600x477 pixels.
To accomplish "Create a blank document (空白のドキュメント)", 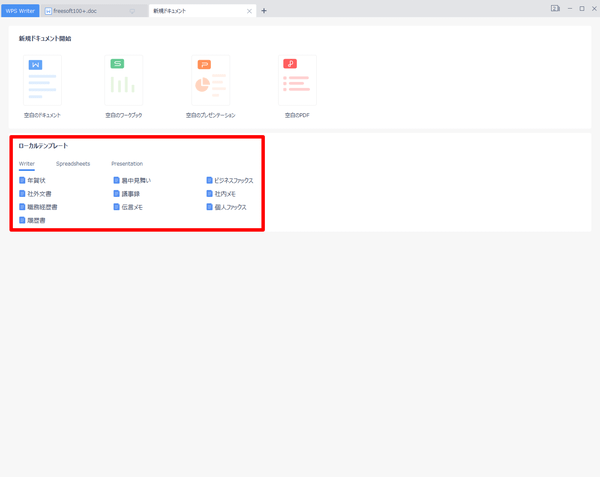I will [42, 81].
